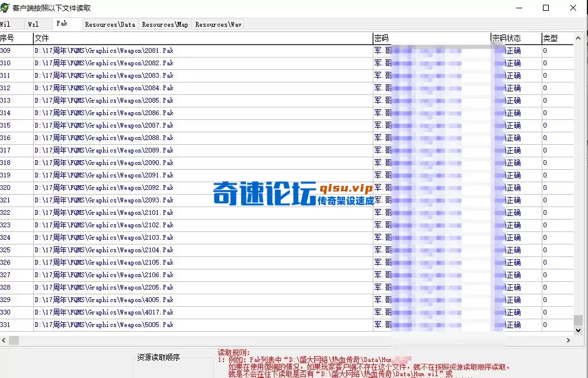Open the Resources\Data tab
This screenshot has width=588, height=378.
pos(110,24)
